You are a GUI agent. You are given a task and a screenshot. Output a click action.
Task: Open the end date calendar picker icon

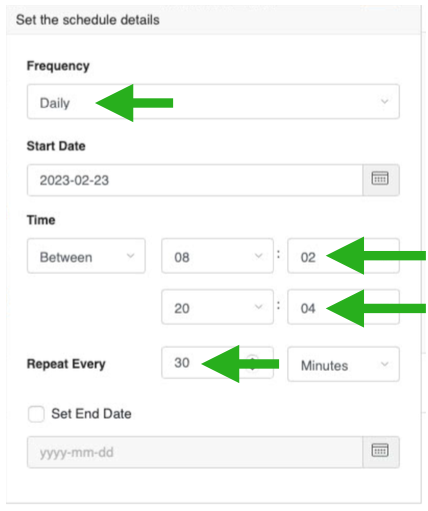pyautogui.click(x=380, y=452)
